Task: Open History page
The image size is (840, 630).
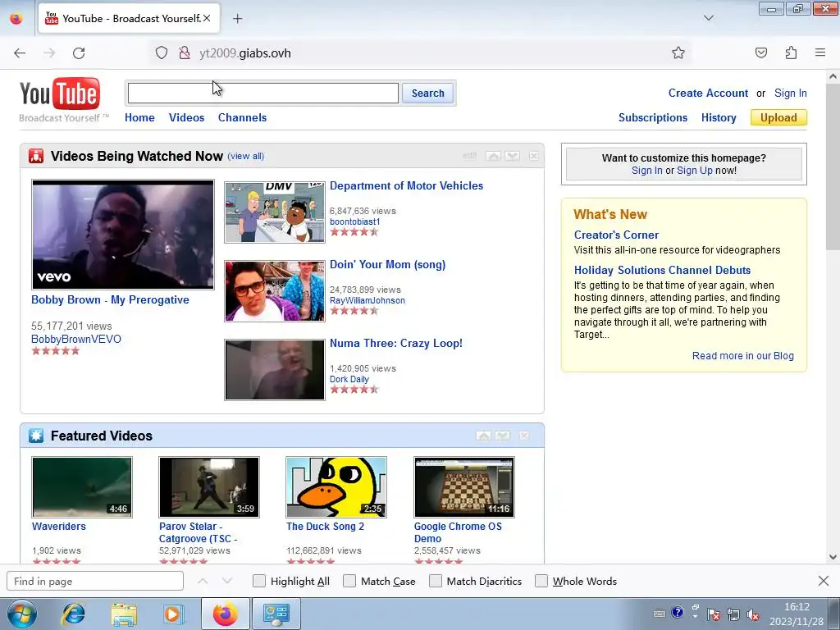Action: pyautogui.click(x=719, y=117)
